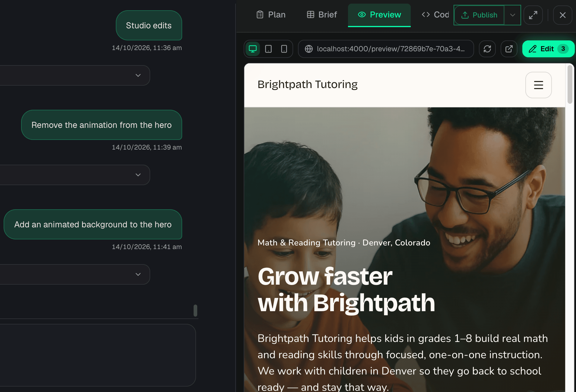Select the Preview tab
Viewport: 576px width, 392px height.
[x=379, y=15]
